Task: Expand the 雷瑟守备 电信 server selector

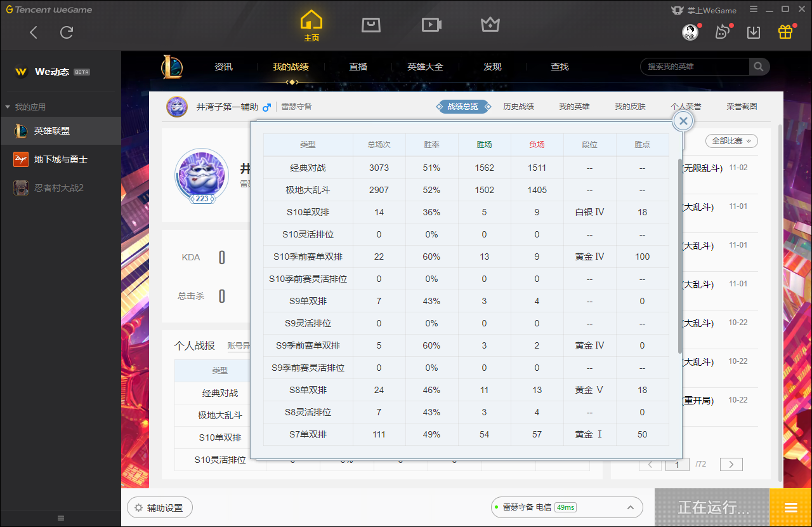Action: coord(630,507)
